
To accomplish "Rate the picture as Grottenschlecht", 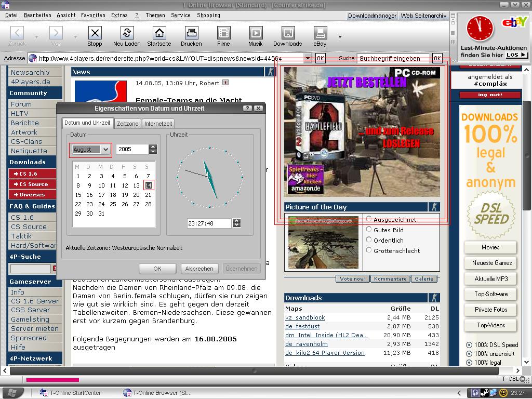I will 369,250.
